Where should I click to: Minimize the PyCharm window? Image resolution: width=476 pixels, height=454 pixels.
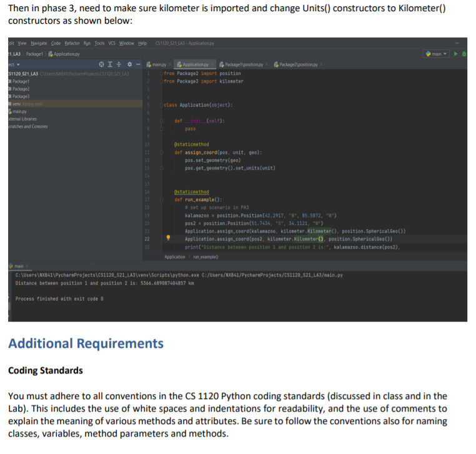point(457,43)
